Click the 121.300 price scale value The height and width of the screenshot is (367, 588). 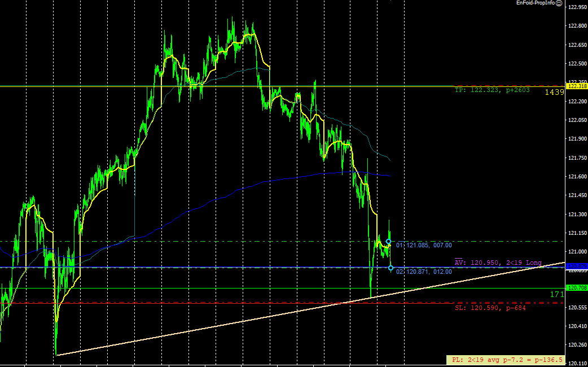tap(578, 214)
